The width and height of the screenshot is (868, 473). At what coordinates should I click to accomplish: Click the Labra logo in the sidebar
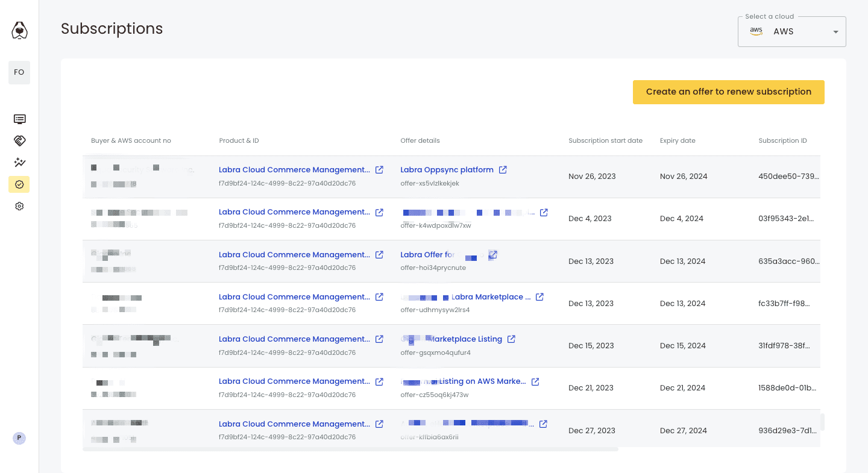pyautogui.click(x=19, y=30)
